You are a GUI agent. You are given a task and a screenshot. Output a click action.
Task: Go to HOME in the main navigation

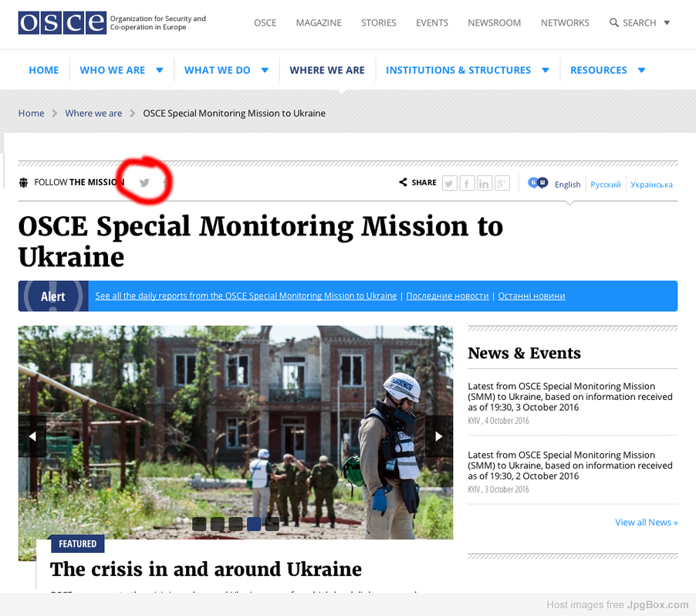(44, 70)
